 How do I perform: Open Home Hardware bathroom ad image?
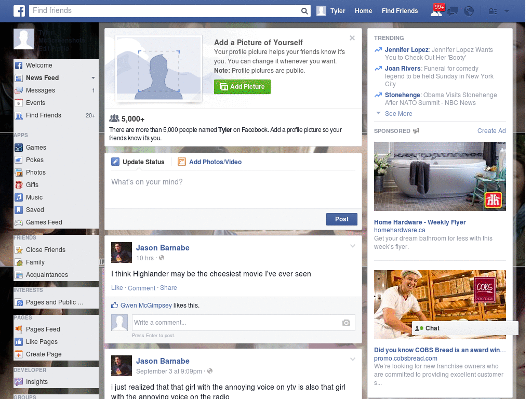[x=440, y=177]
